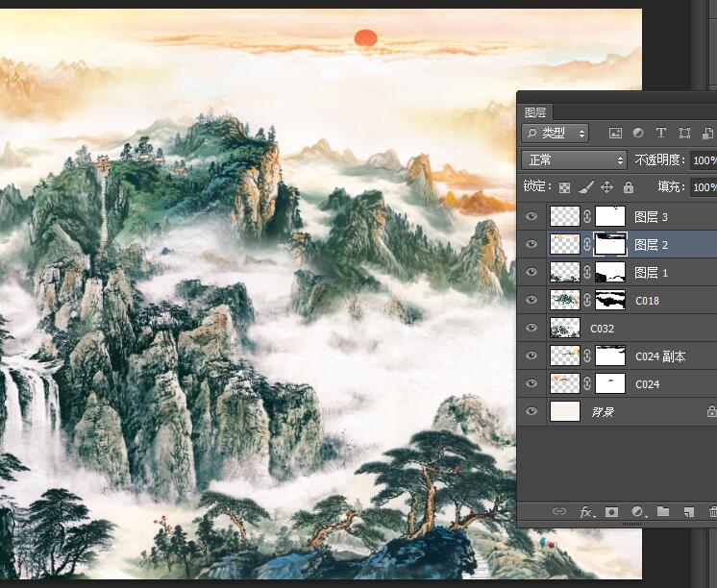Lock position move icon
Viewport: 717px width, 588px height.
[606, 186]
